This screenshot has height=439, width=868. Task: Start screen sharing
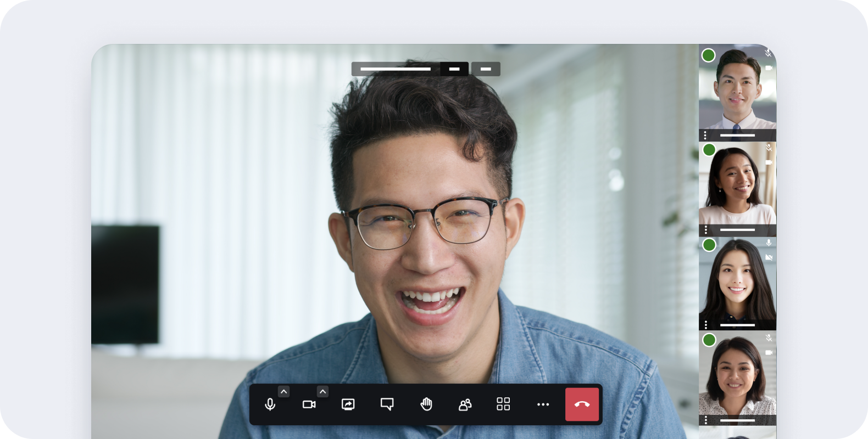tap(348, 404)
